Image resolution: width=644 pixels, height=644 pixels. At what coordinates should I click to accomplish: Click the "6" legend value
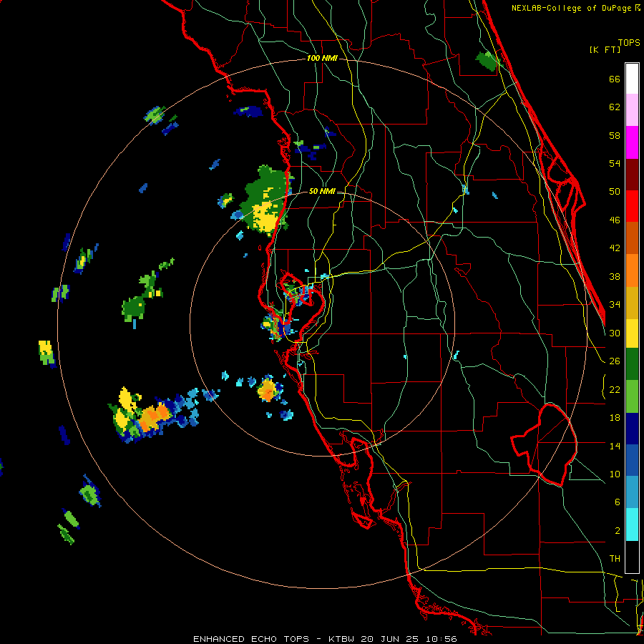click(617, 502)
